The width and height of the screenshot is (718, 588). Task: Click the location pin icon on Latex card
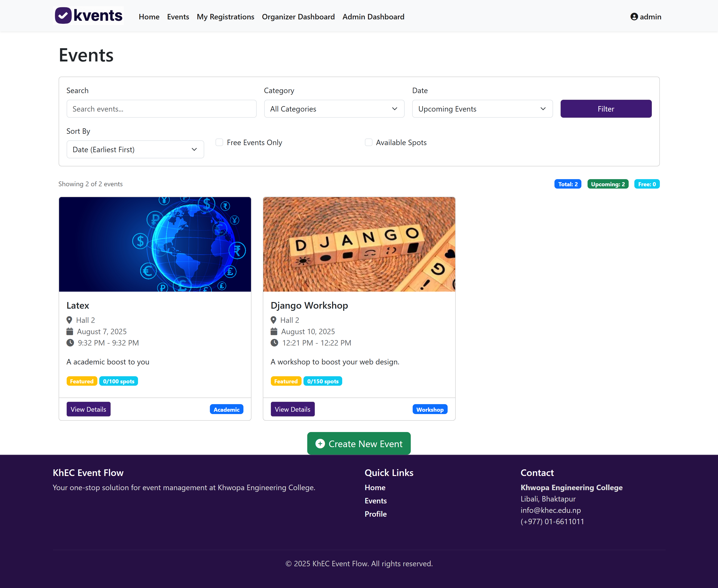[69, 320]
